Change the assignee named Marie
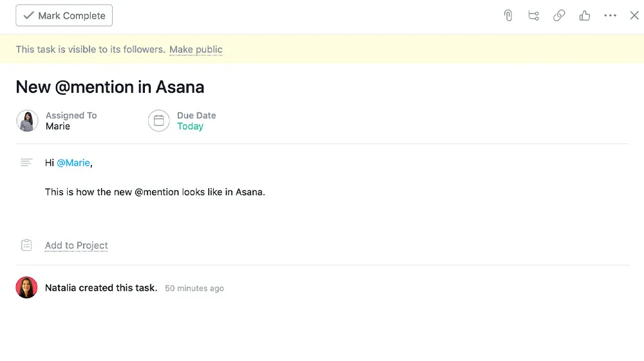The height and width of the screenshot is (361, 644). [57, 126]
